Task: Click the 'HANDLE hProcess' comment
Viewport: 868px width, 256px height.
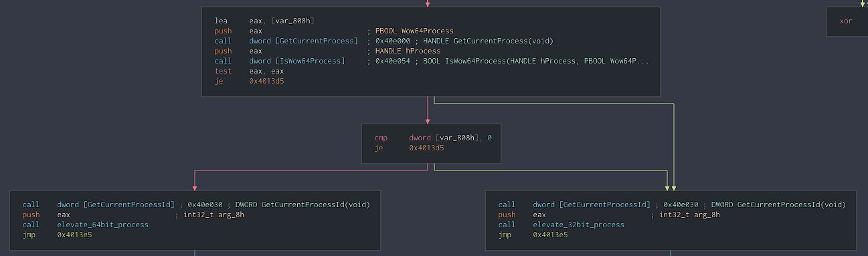Action: pyautogui.click(x=408, y=51)
